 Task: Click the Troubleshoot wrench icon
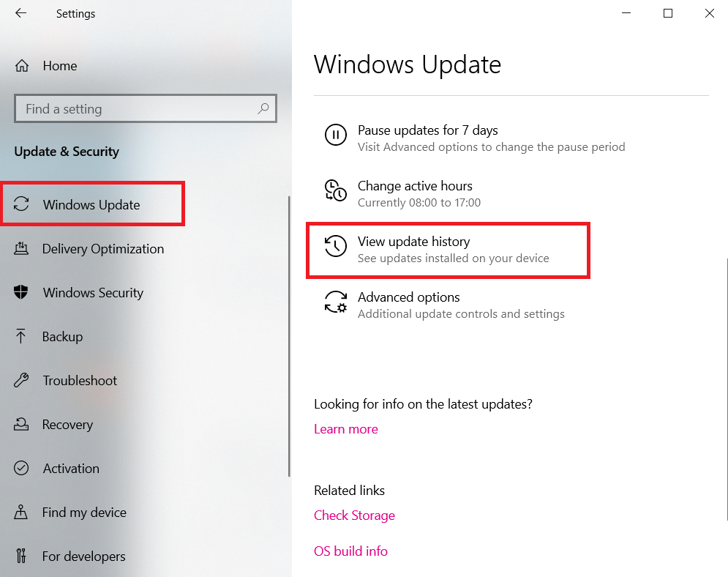coord(22,380)
